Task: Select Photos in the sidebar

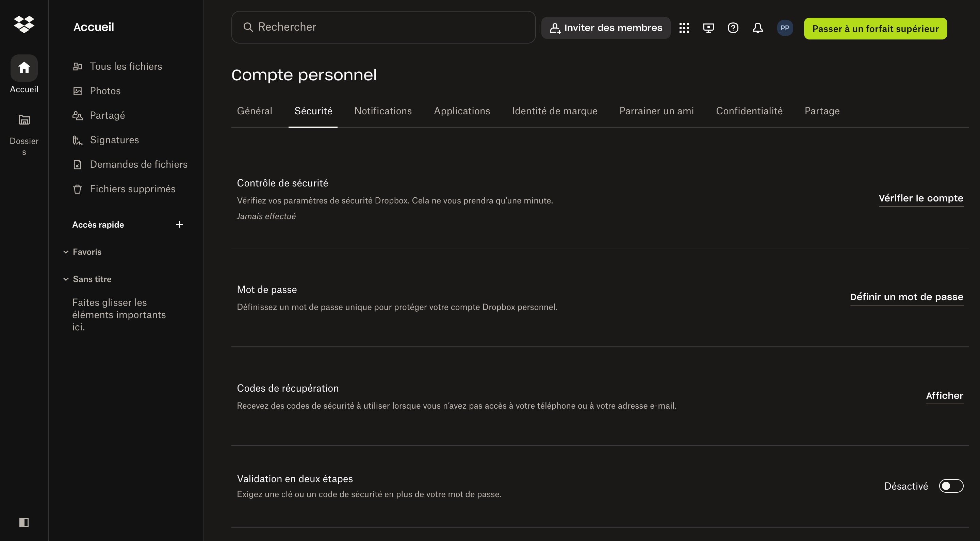Action: pos(105,91)
